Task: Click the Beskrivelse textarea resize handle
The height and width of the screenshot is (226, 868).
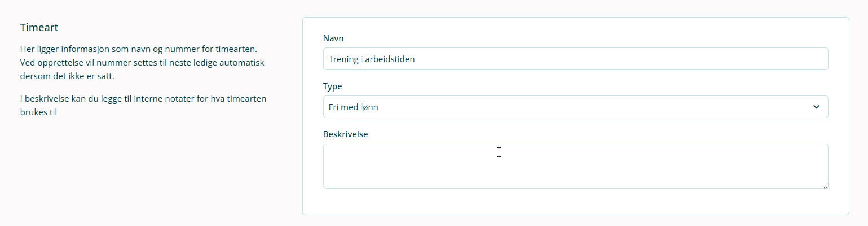Action: coord(825,185)
